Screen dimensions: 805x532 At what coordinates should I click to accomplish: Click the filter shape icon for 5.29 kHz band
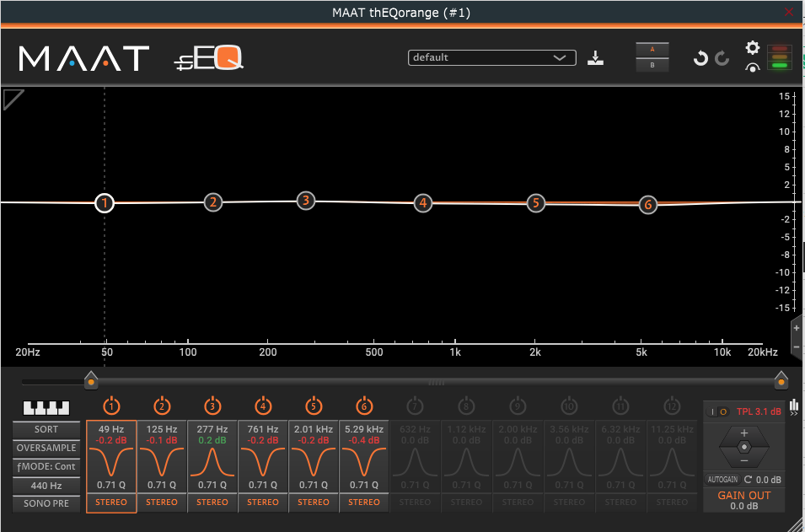pos(364,461)
